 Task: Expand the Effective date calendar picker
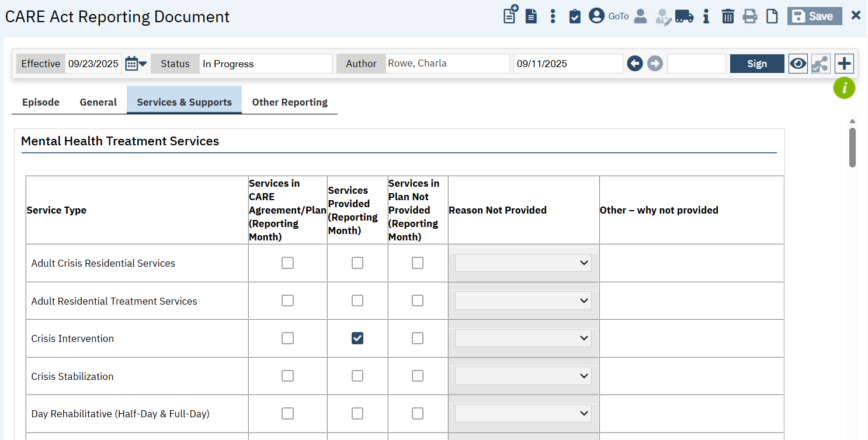pyautogui.click(x=136, y=64)
